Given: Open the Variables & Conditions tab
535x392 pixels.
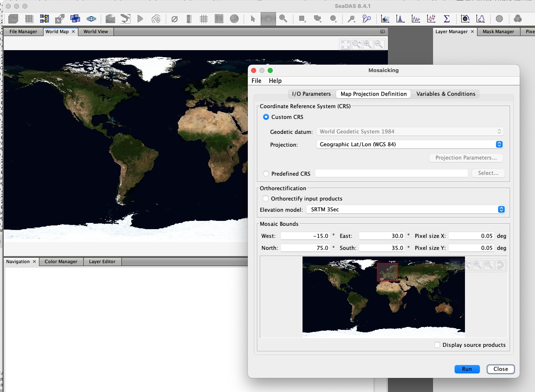Looking at the screenshot, I should [x=445, y=94].
